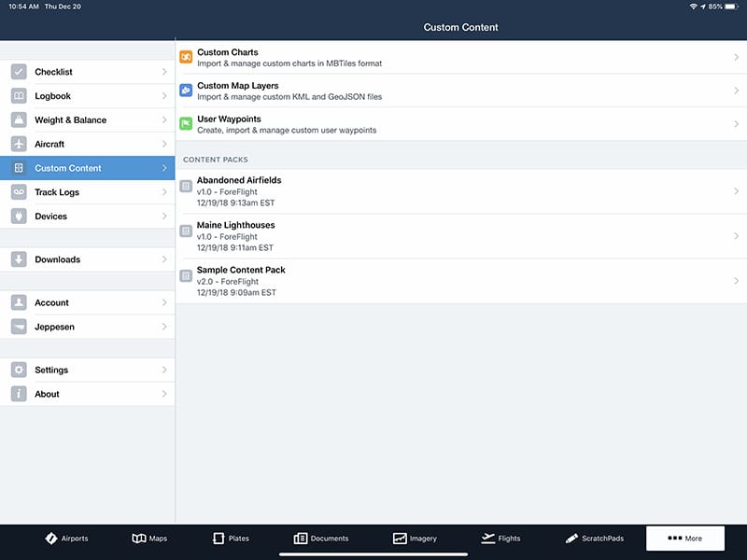Image resolution: width=747 pixels, height=560 pixels.
Task: Click the Track Logs recorder icon
Action: point(19,192)
